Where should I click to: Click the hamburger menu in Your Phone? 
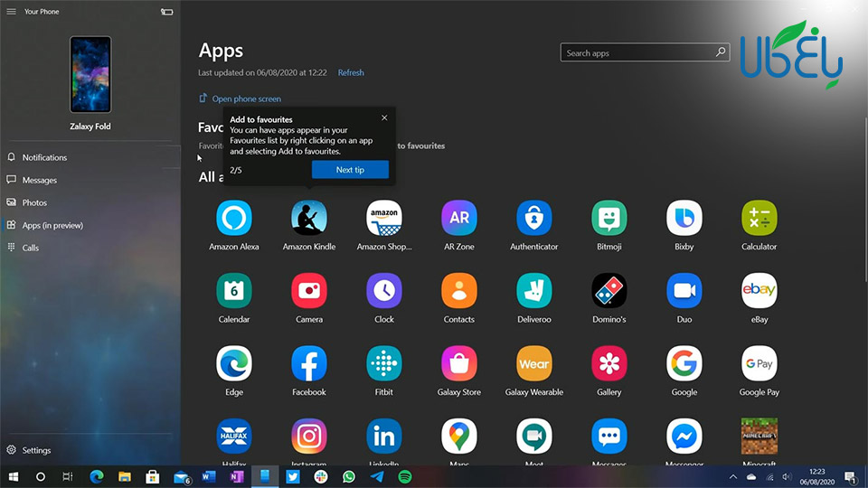pyautogui.click(x=11, y=12)
